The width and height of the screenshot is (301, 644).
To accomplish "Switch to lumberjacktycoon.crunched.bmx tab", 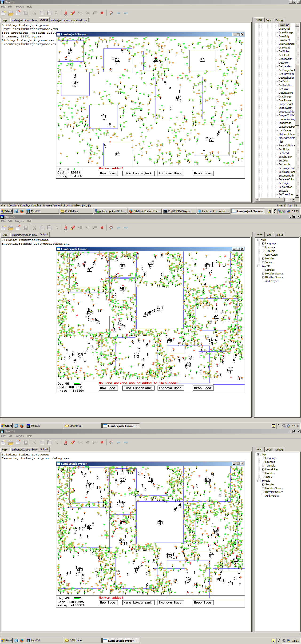I will pyautogui.click(x=69, y=20).
